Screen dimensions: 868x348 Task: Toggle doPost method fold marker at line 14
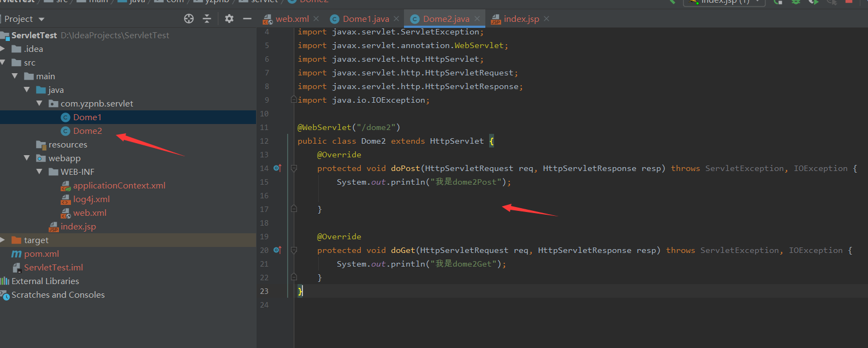[x=294, y=168]
